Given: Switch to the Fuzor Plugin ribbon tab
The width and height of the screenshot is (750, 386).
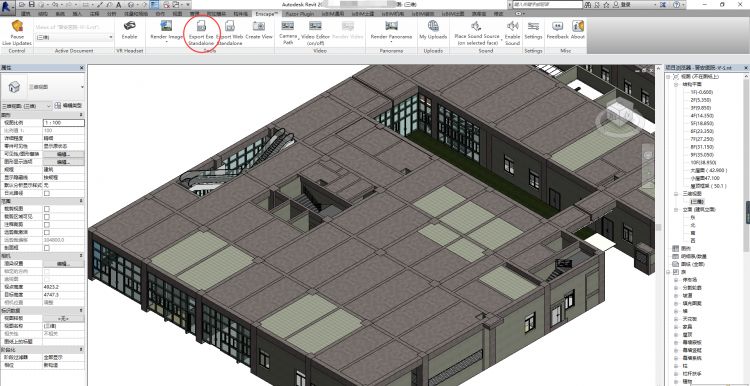Looking at the screenshot, I should pyautogui.click(x=300, y=14).
